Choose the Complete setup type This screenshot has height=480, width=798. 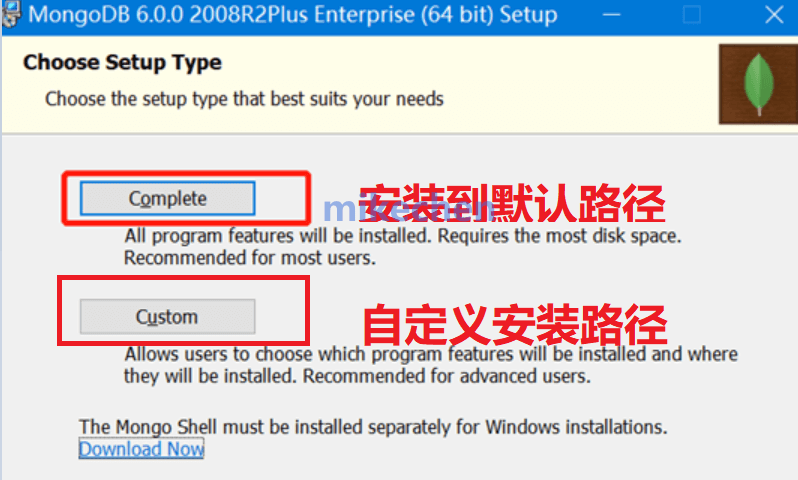167,198
